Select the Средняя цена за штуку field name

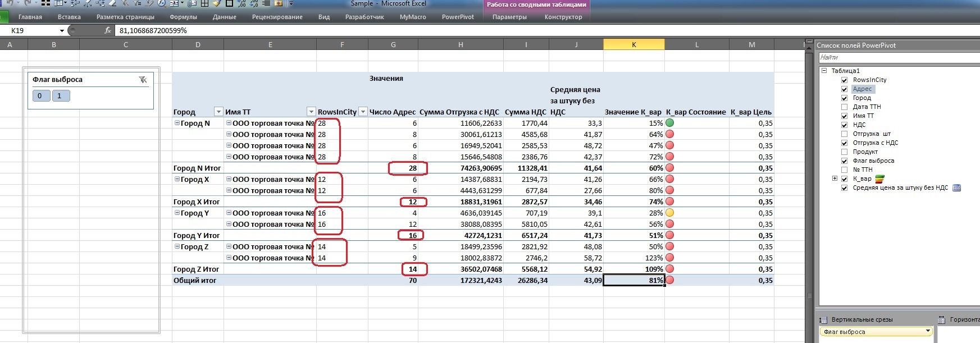click(x=900, y=187)
